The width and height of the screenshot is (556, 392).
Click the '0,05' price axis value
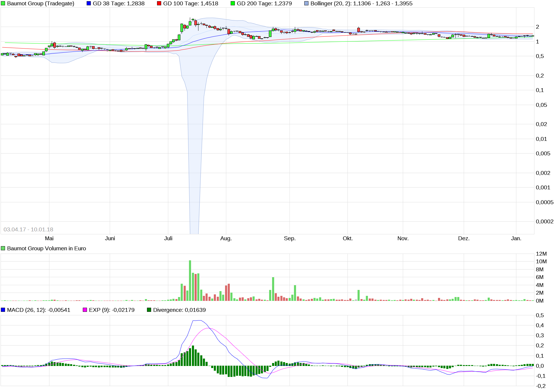pyautogui.click(x=542, y=105)
